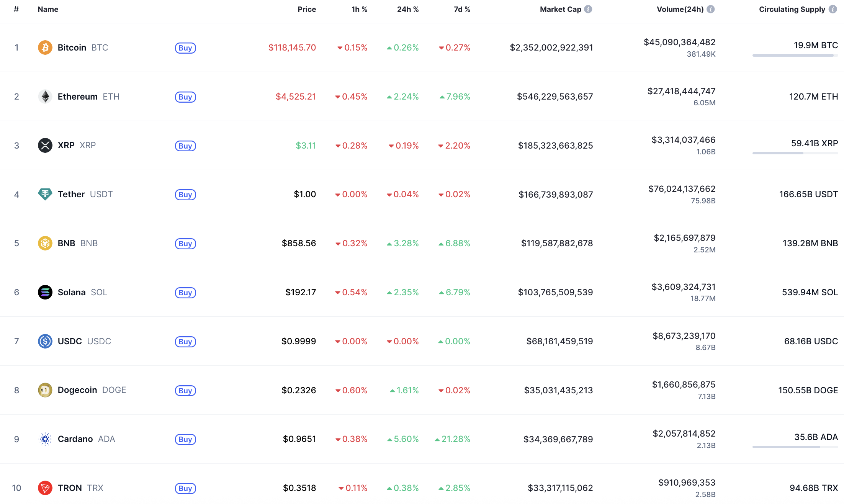Click the Cardano coin logo

(x=45, y=439)
